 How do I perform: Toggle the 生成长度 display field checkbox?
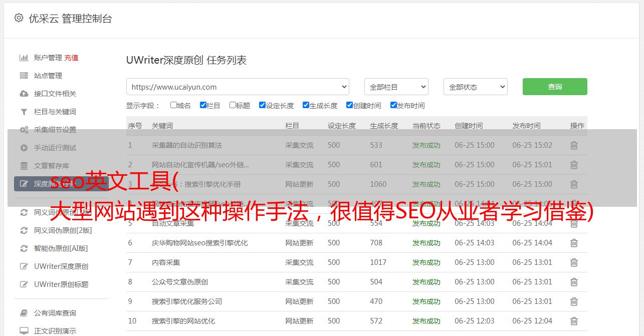click(306, 105)
